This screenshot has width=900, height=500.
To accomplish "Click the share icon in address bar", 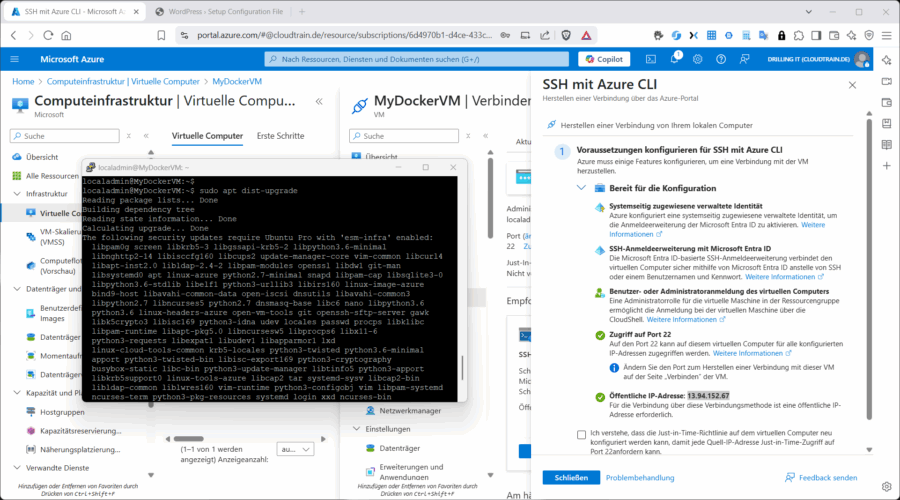I will click(545, 35).
